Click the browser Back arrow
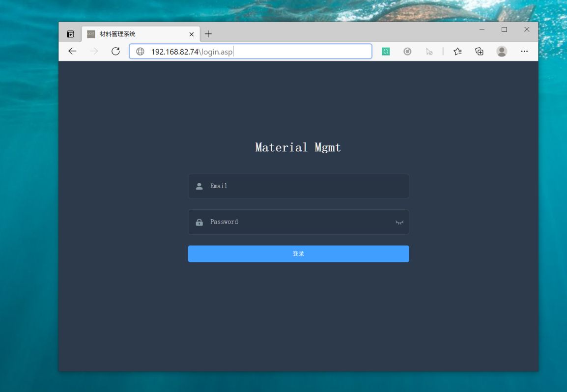567x392 pixels. (72, 52)
